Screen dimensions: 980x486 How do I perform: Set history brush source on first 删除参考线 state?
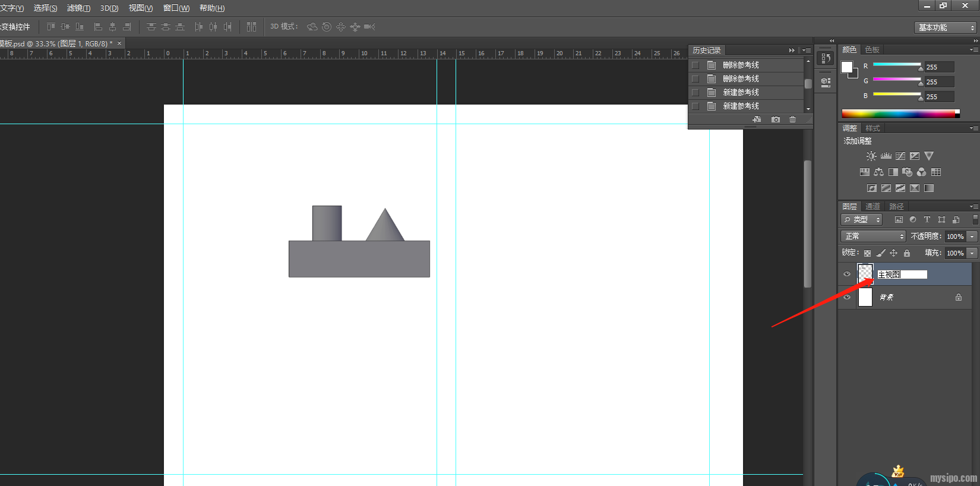click(x=695, y=65)
